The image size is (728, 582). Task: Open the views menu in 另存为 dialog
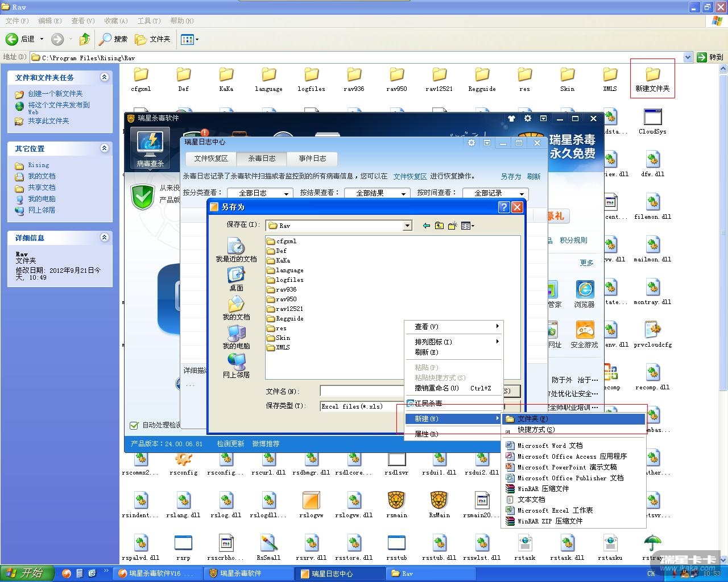point(468,226)
